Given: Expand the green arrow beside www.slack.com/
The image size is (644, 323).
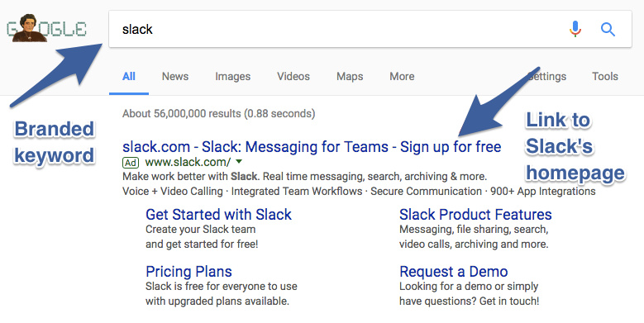Looking at the screenshot, I should point(239,162).
